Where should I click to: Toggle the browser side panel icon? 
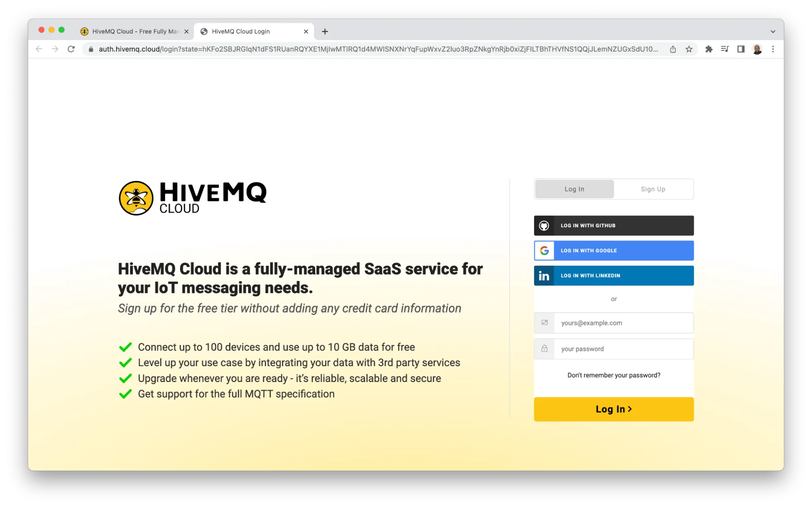[x=741, y=49]
